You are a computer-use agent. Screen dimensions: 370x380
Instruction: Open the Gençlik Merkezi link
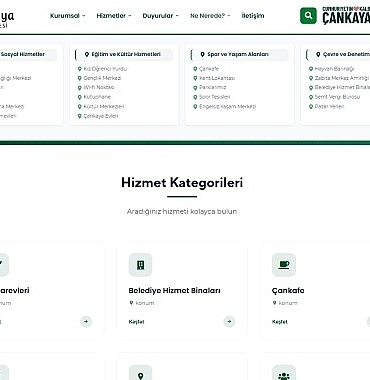(x=102, y=78)
